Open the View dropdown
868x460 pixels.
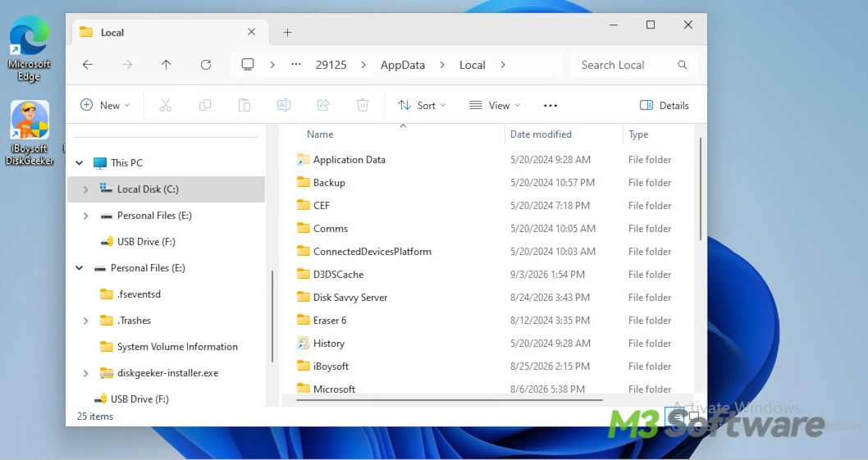pyautogui.click(x=495, y=105)
